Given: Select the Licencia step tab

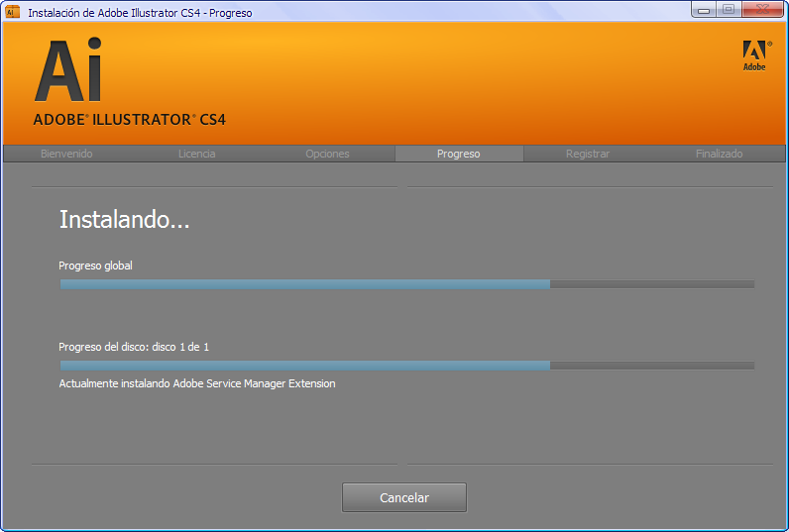Looking at the screenshot, I should coord(196,154).
